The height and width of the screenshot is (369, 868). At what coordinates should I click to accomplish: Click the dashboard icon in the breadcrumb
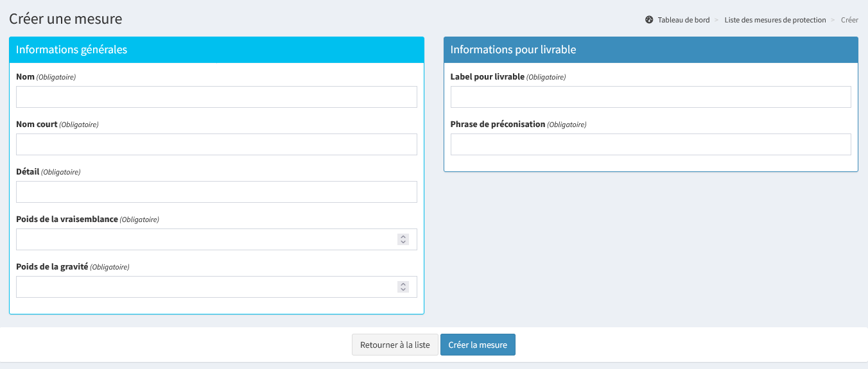tap(649, 20)
